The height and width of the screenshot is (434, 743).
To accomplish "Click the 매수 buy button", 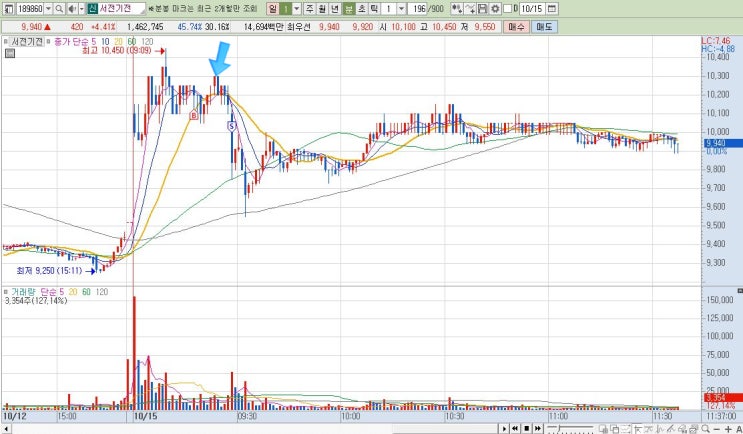I will pyautogui.click(x=516, y=27).
